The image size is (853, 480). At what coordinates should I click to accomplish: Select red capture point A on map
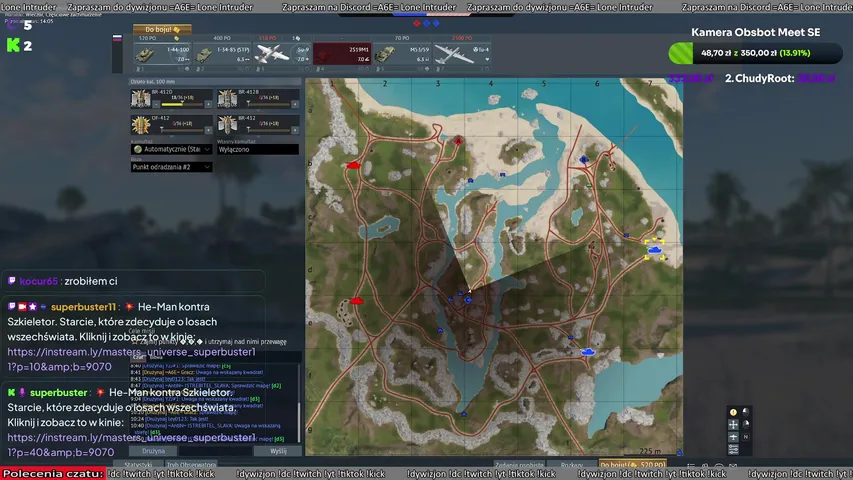459,141
